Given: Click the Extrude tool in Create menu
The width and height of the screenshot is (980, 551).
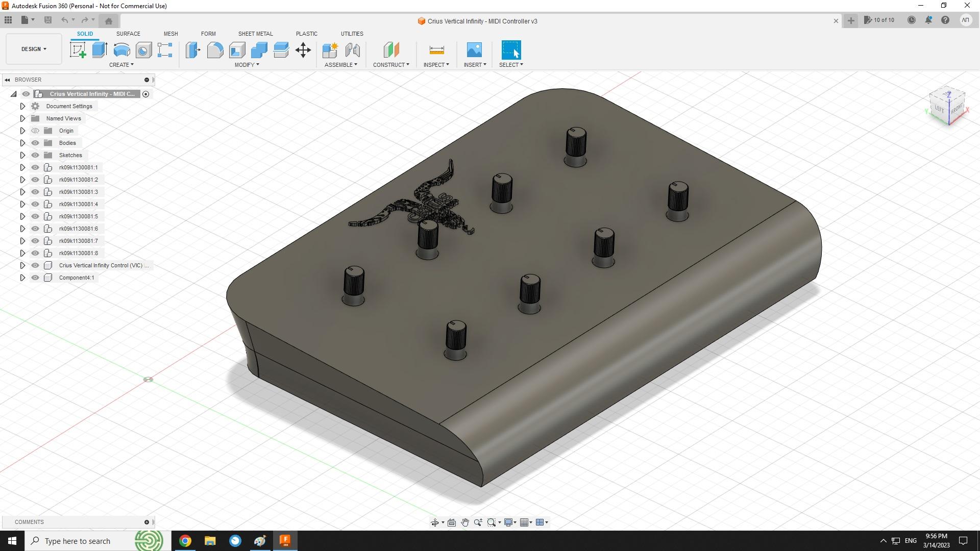Looking at the screenshot, I should click(100, 50).
